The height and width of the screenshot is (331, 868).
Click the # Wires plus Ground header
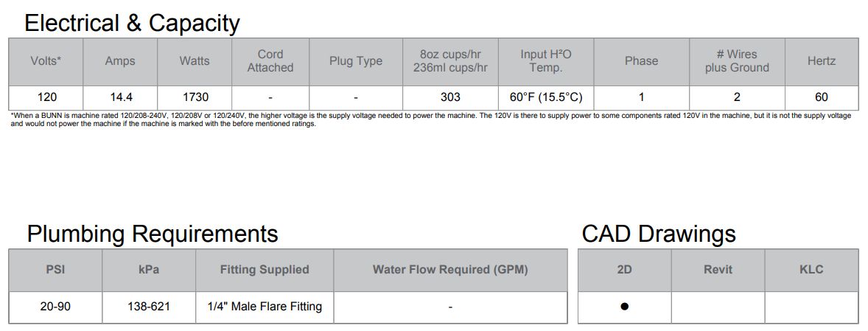(737, 61)
